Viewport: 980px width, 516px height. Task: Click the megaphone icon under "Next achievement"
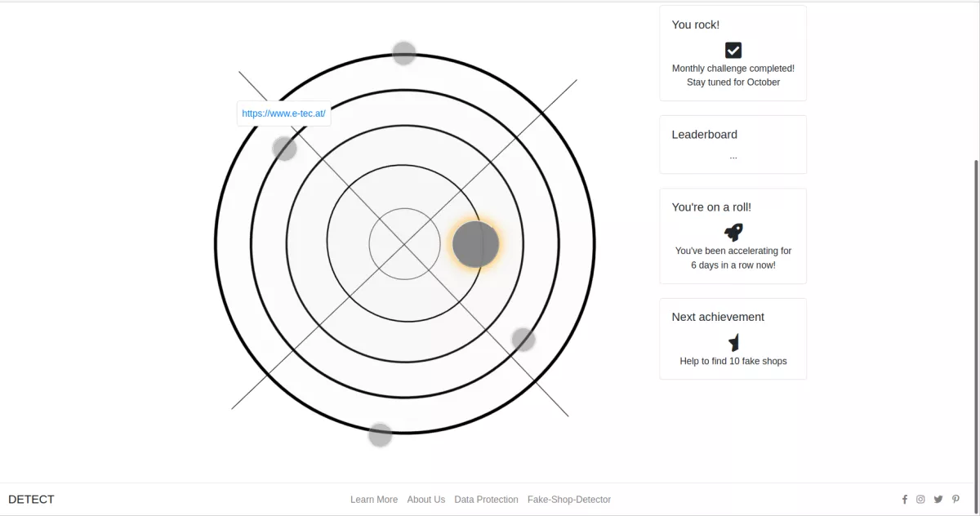(x=733, y=341)
